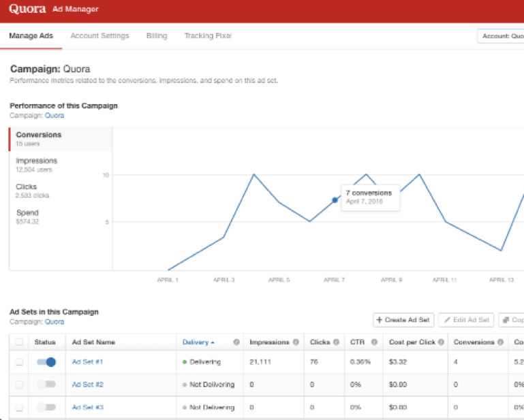The width and height of the screenshot is (524, 420).
Task: Click $3.32 cost per click cell
Action: (x=398, y=362)
